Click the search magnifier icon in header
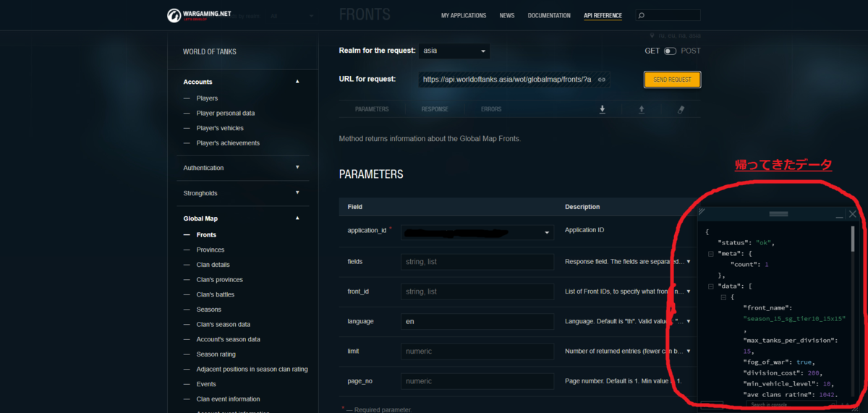The height and width of the screenshot is (413, 868). tap(642, 15)
